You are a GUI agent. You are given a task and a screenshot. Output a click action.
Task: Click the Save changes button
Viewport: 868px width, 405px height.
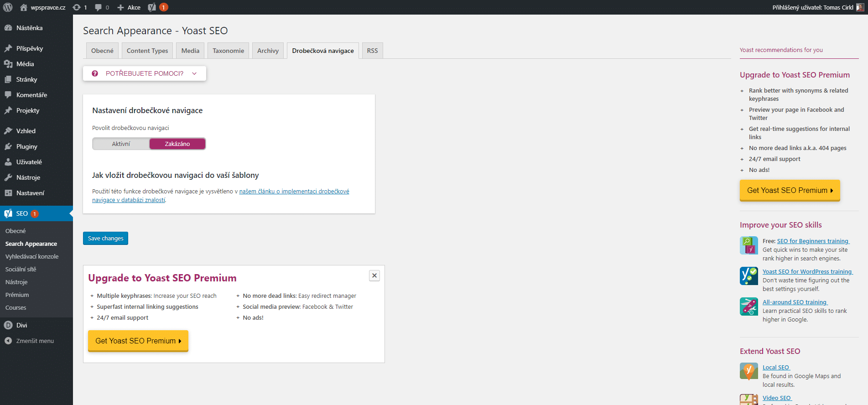coord(105,238)
